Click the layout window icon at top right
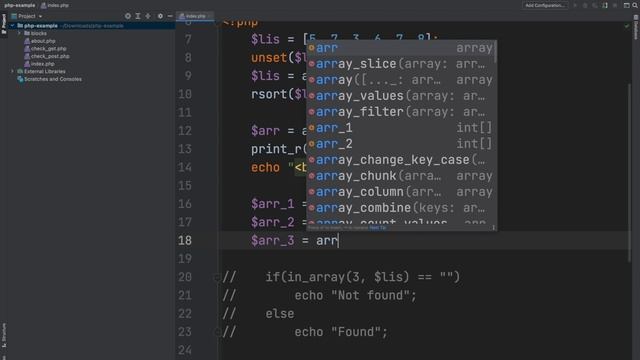 (x=627, y=5)
